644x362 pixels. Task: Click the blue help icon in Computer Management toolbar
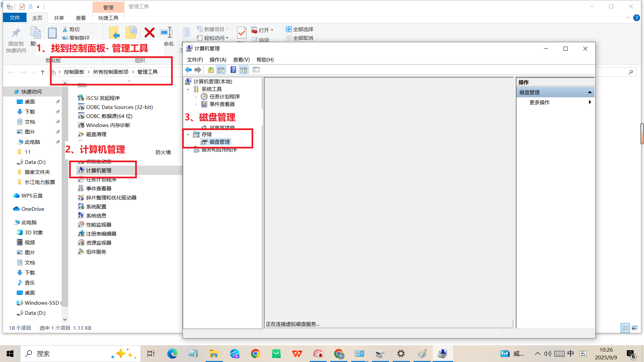pos(233,70)
